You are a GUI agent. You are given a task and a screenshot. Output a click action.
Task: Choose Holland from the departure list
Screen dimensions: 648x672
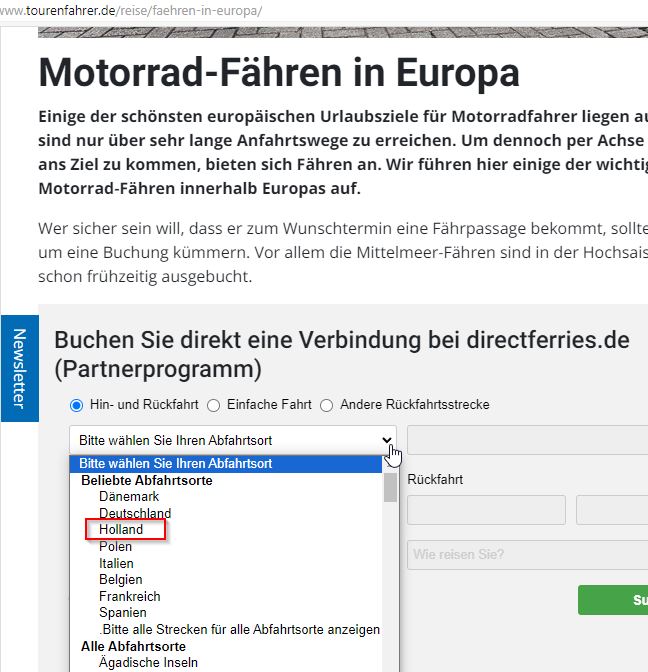click(121, 529)
